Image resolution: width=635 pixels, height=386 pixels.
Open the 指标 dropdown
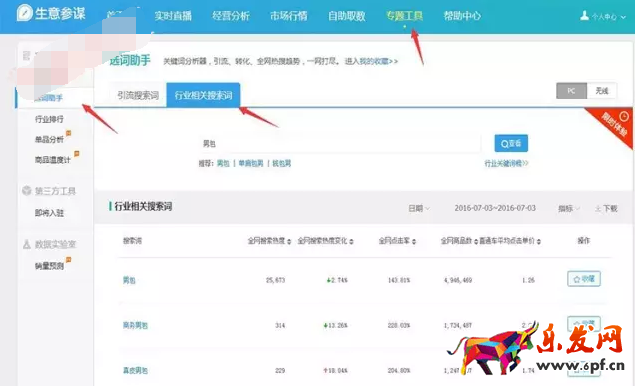569,209
